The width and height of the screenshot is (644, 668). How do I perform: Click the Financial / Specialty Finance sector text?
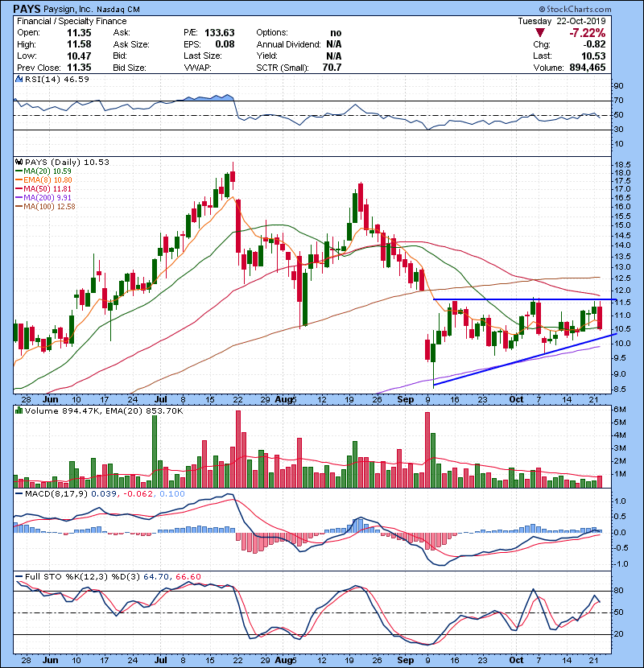point(72,21)
